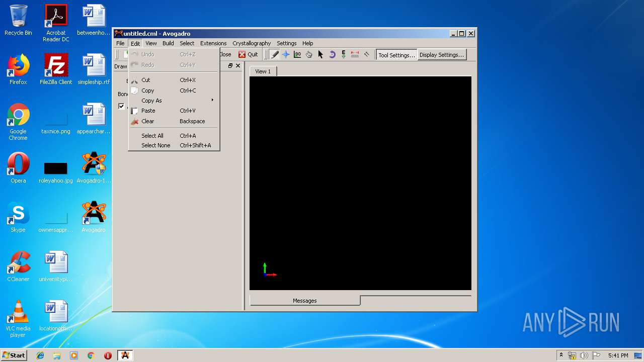
Task: Open the Recycle Bin desktop icon
Action: [x=18, y=21]
